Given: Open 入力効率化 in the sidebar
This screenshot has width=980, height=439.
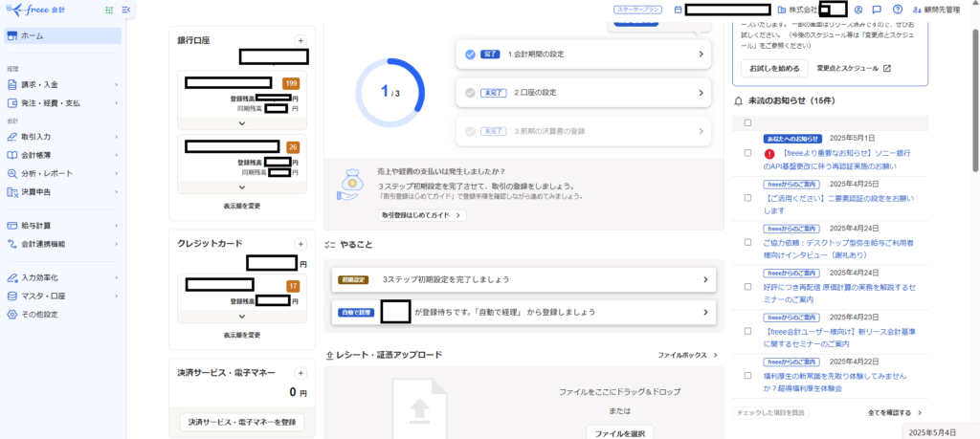Looking at the screenshot, I should [x=60, y=277].
